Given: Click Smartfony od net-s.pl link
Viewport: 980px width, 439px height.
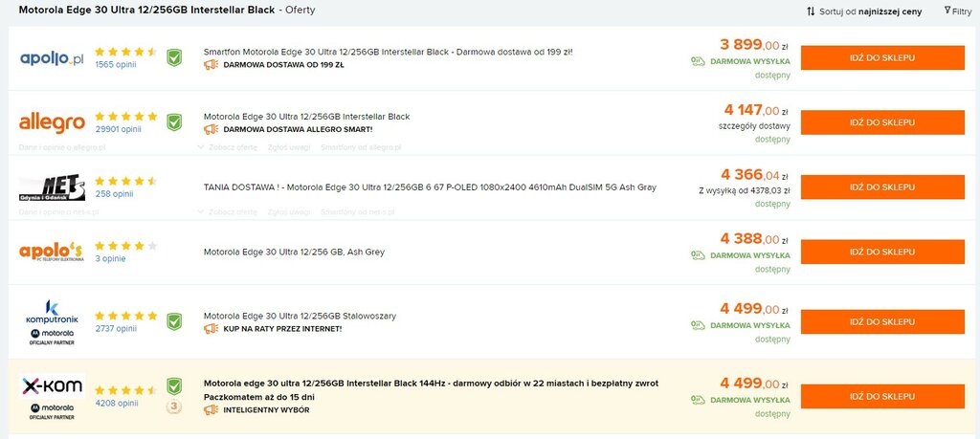Looking at the screenshot, I should click(358, 211).
